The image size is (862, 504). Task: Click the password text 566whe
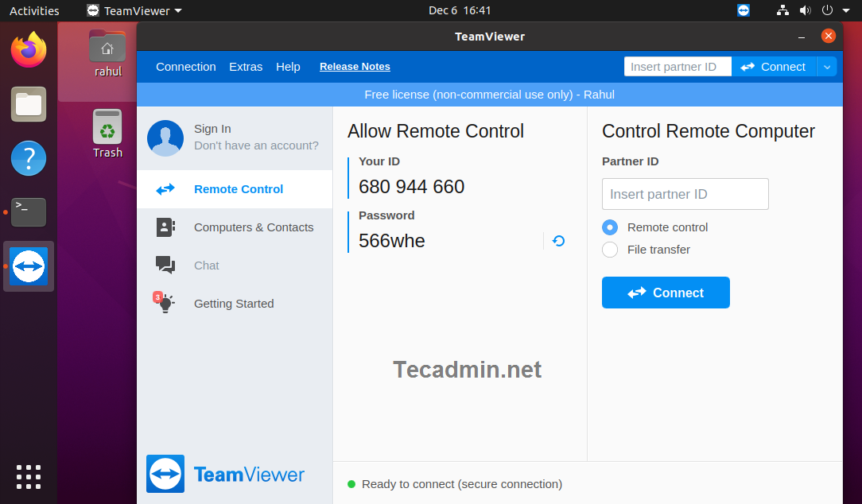click(x=391, y=241)
